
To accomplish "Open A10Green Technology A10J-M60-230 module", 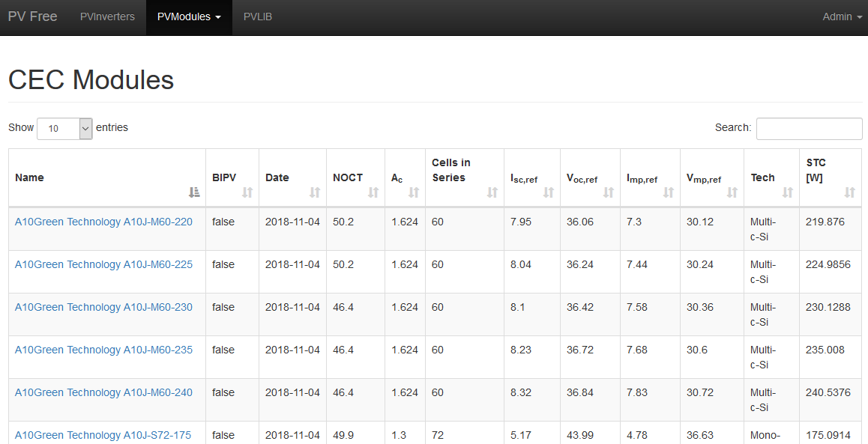I will click(x=103, y=307).
